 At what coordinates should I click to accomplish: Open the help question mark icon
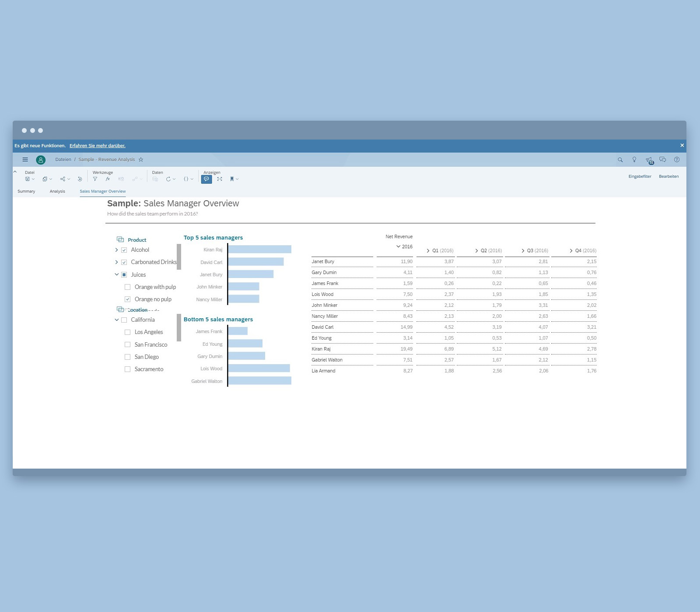pyautogui.click(x=677, y=160)
